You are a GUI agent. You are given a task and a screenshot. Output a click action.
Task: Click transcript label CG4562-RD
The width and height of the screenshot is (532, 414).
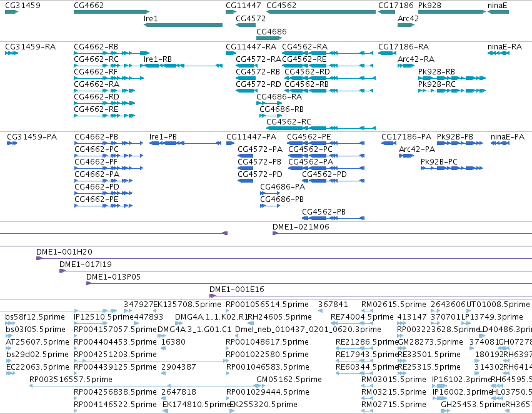(x=307, y=71)
